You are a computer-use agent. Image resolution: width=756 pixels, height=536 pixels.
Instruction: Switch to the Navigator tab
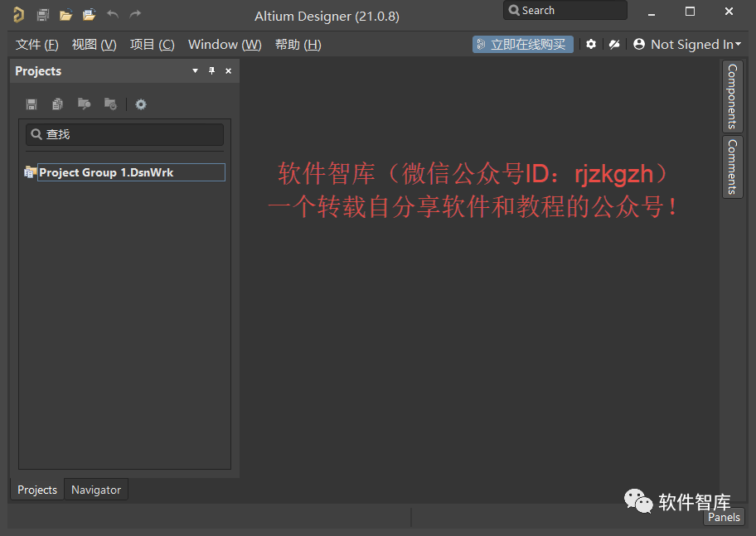96,490
